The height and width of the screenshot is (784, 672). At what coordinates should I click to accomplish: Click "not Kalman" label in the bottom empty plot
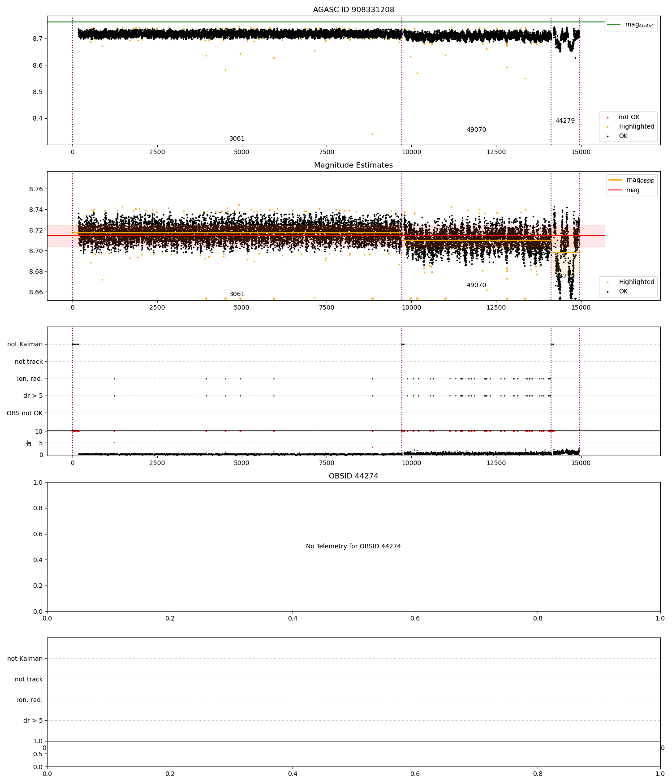25,659
